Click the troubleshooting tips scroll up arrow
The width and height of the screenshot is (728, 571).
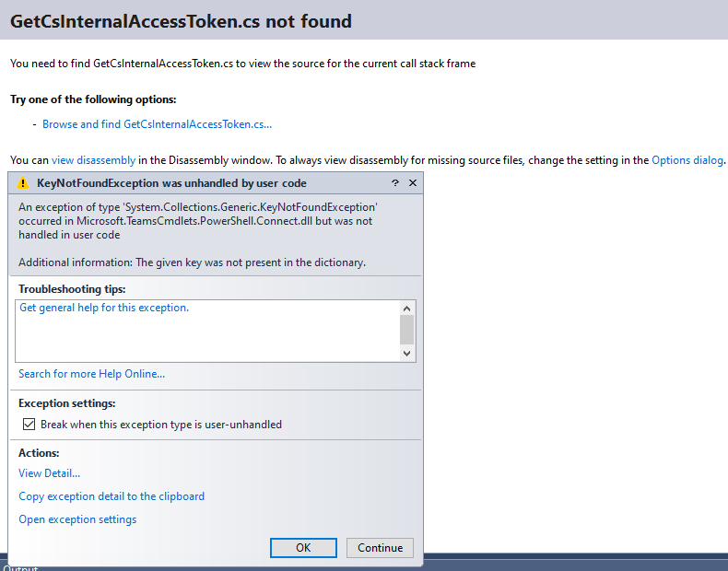[x=406, y=309]
